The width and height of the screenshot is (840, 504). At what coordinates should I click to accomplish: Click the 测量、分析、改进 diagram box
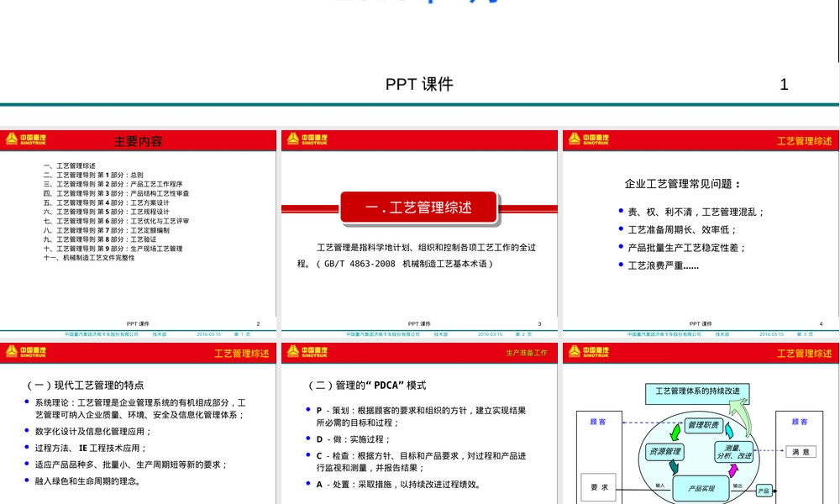tap(734, 452)
